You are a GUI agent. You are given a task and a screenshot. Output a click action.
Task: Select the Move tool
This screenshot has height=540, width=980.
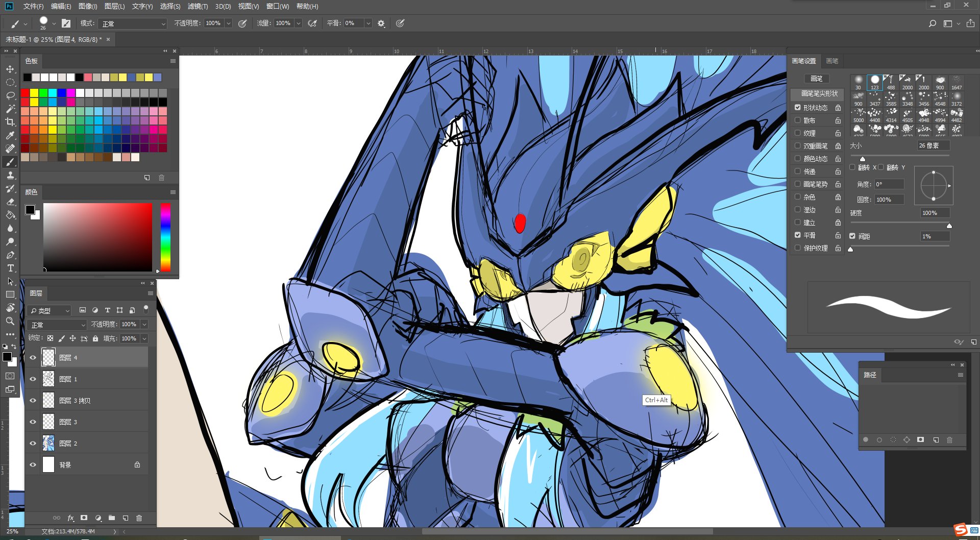pyautogui.click(x=10, y=69)
